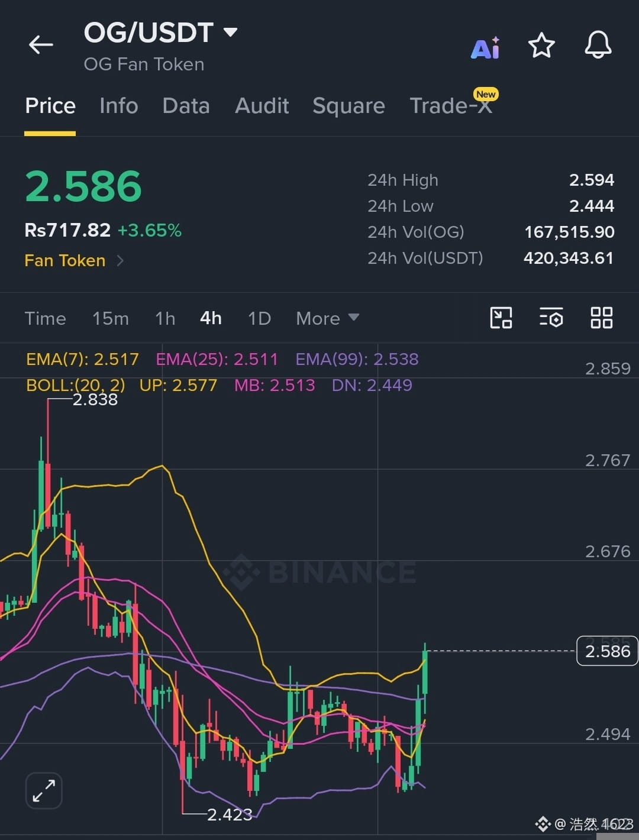
Task: Open picture-in-picture chart icon
Action: [x=501, y=318]
